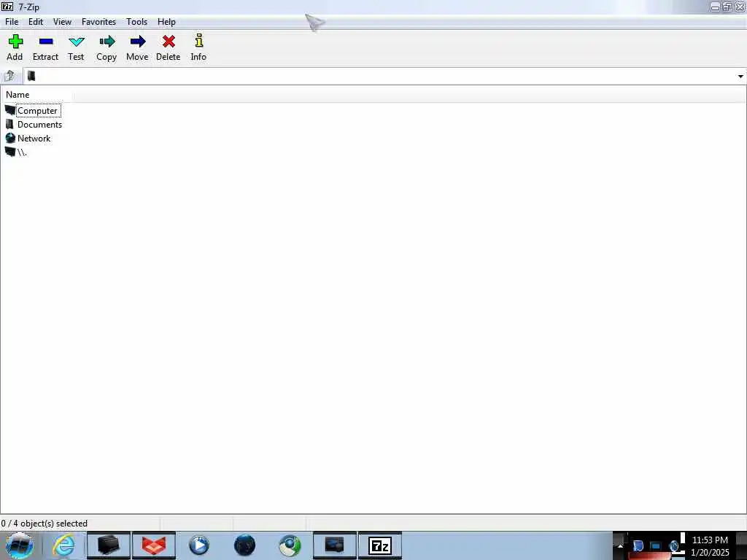
Task: Select the Network entry
Action: tap(34, 139)
